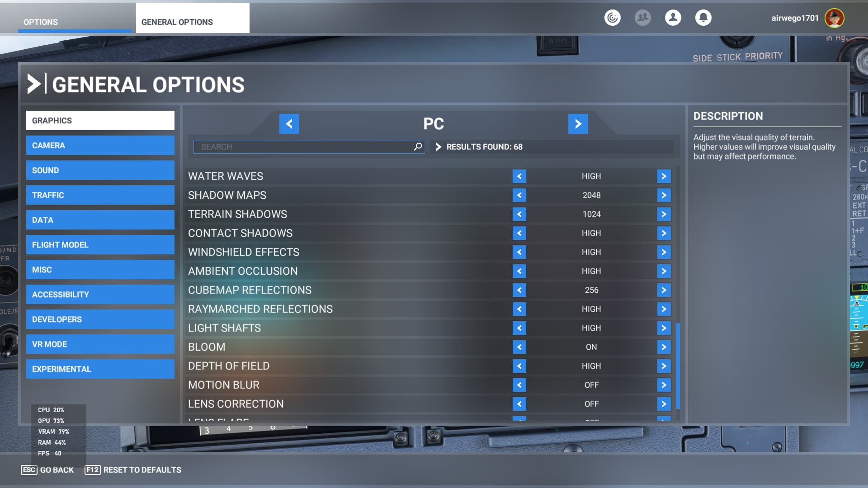The width and height of the screenshot is (868, 488).
Task: Click the settings list scrollbar thumb
Action: (678, 366)
